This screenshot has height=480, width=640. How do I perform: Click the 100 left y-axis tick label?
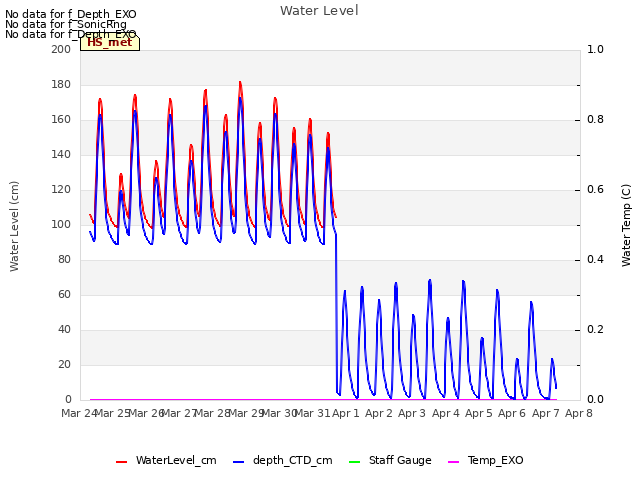click(61, 224)
